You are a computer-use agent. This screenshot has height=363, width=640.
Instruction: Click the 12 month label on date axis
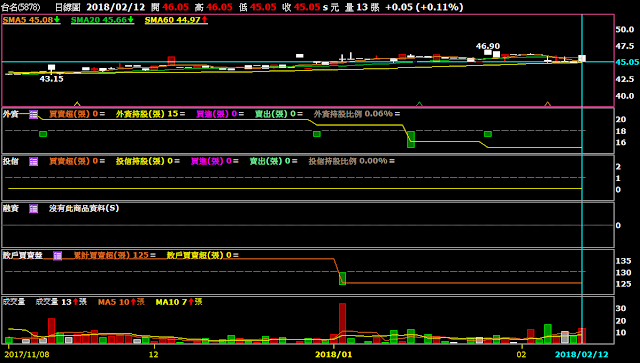[153, 354]
